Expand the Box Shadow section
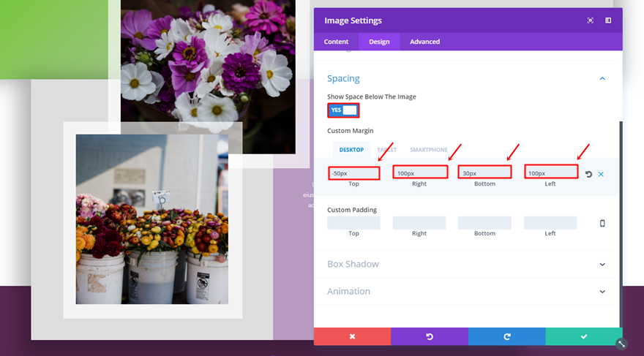The width and height of the screenshot is (644, 356). (x=602, y=264)
